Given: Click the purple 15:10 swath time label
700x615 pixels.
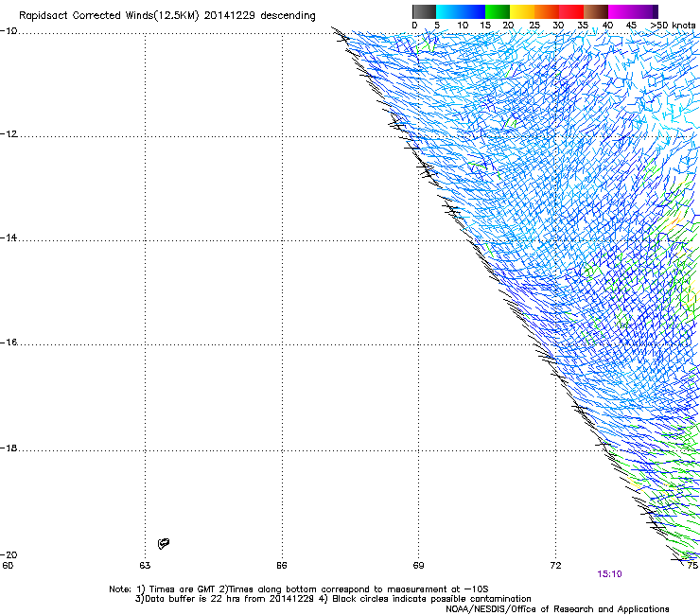Looking at the screenshot, I should point(609,574).
